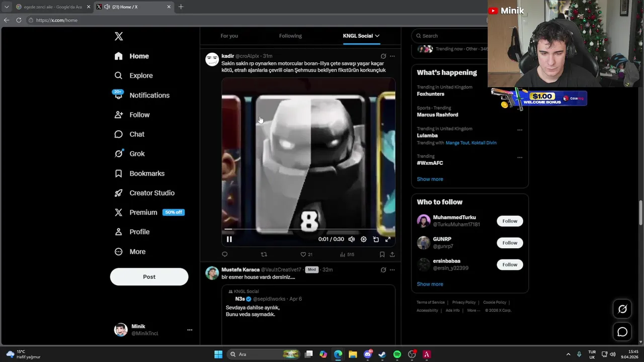Open the Explore page
Viewport: 644px width, 362px height.
(x=133, y=75)
